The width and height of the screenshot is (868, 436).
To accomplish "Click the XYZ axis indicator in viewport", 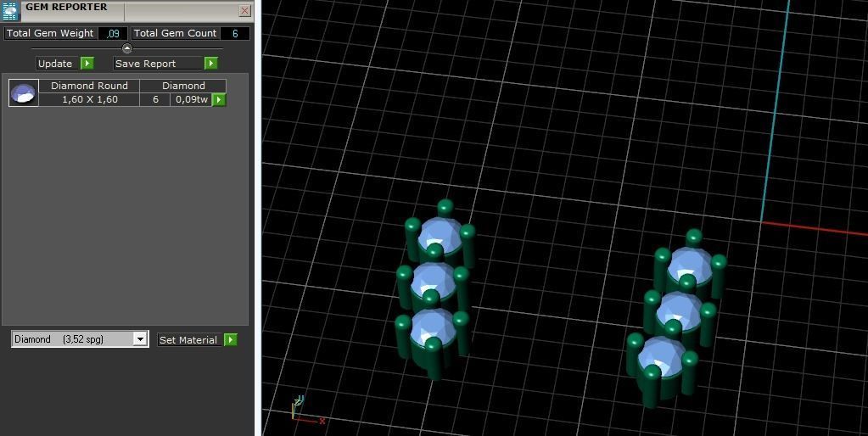I will 306,411.
